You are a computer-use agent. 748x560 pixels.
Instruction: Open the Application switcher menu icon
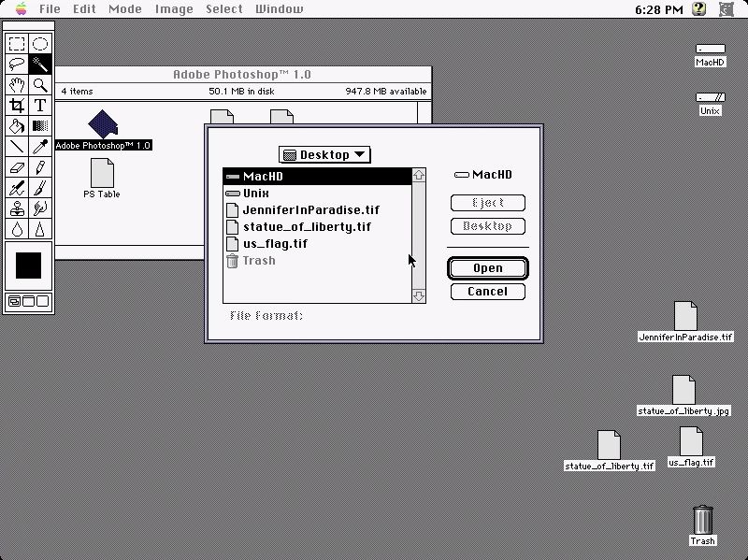(x=726, y=8)
